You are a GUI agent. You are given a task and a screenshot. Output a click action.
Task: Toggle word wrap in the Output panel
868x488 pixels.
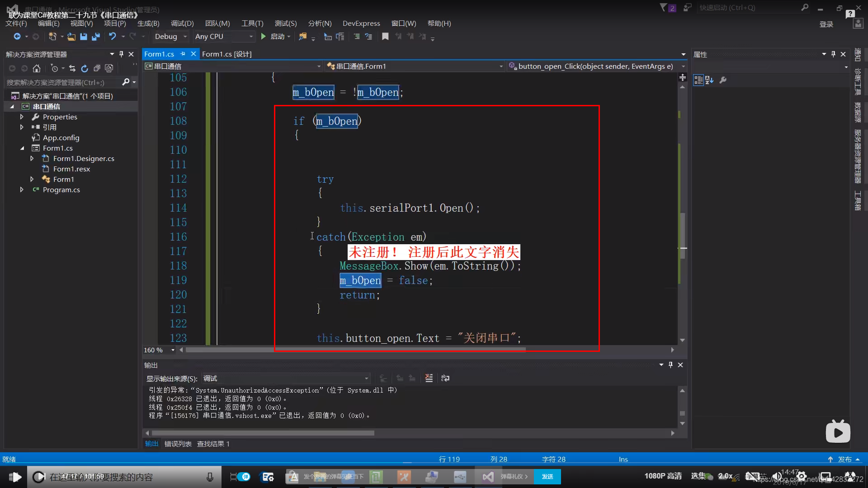click(x=445, y=378)
